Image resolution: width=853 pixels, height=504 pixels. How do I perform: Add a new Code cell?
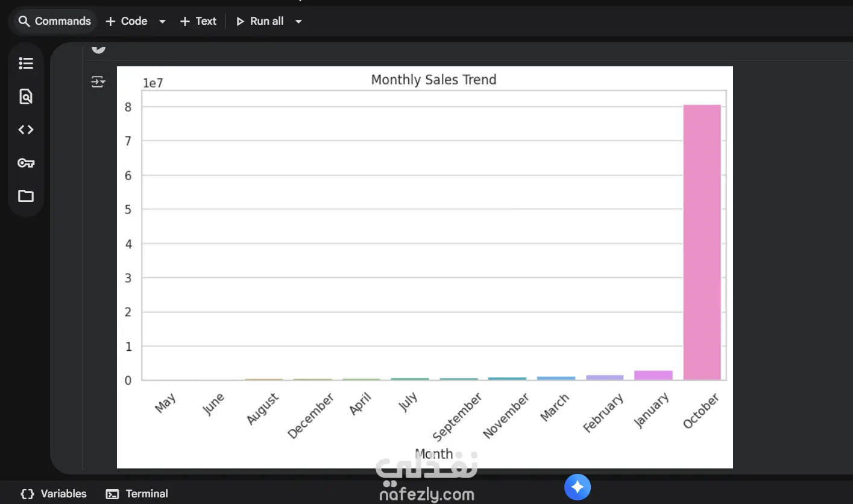127,21
